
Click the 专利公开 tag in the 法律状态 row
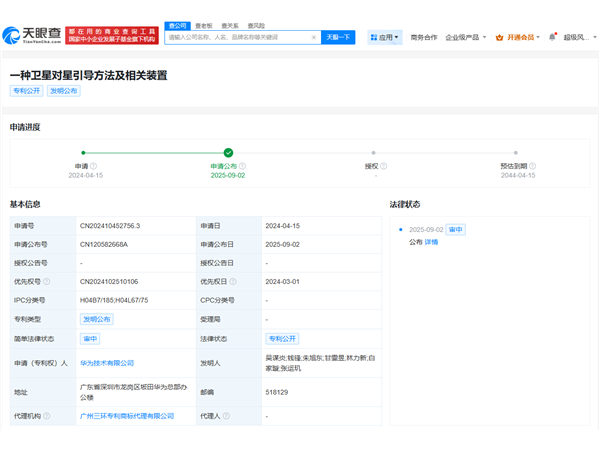coord(282,339)
